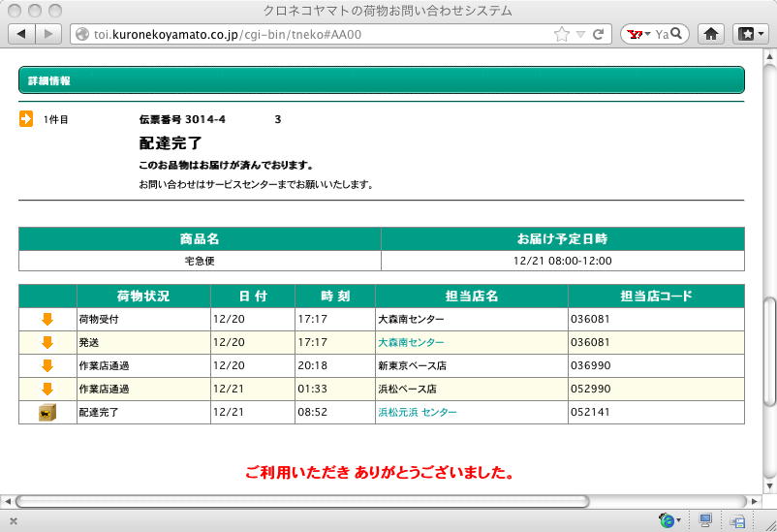Click the 20:18 time cell
Image resolution: width=777 pixels, height=532 pixels.
click(335, 365)
